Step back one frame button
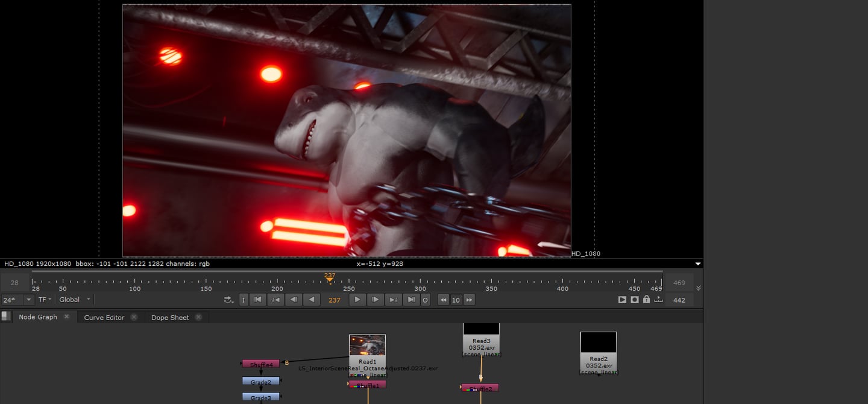868x404 pixels. pos(294,300)
